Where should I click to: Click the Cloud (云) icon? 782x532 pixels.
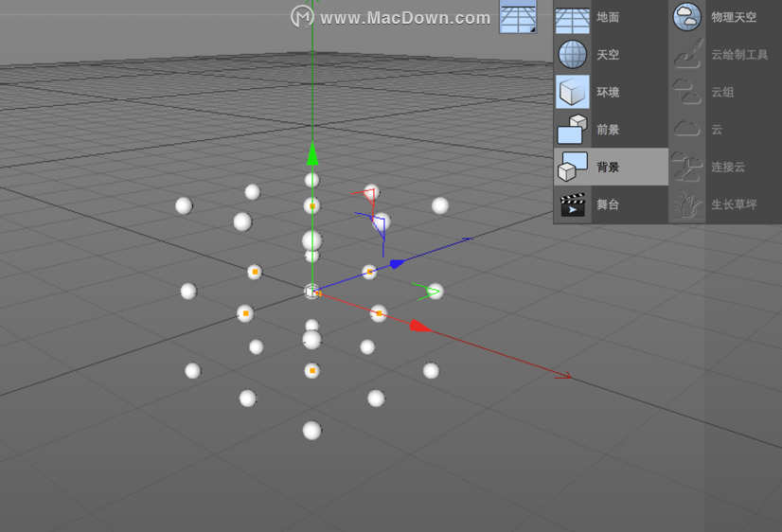tap(687, 129)
